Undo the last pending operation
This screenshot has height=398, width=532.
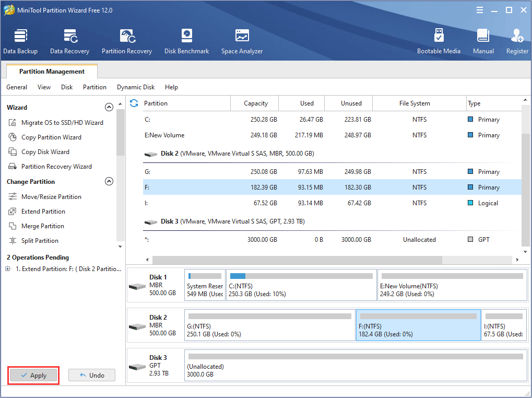coord(92,375)
